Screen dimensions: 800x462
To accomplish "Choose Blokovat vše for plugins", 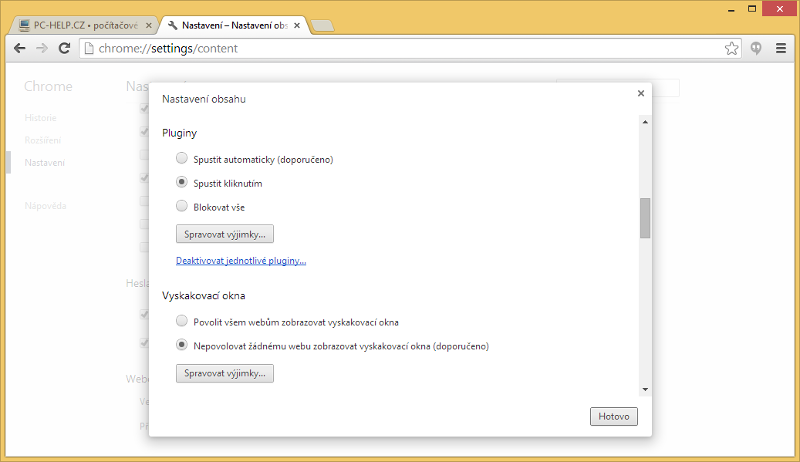I will coord(181,207).
